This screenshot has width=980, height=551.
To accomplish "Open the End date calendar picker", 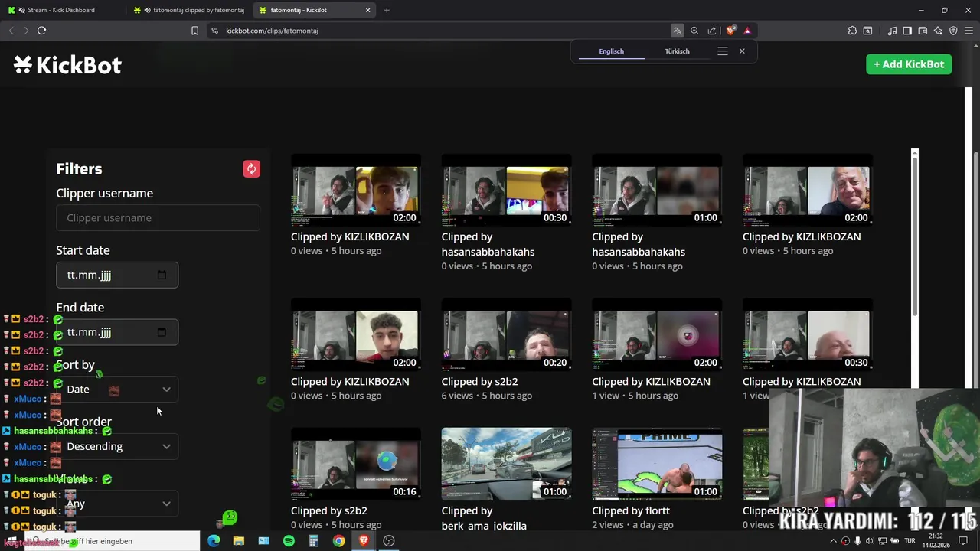I will pos(162,332).
